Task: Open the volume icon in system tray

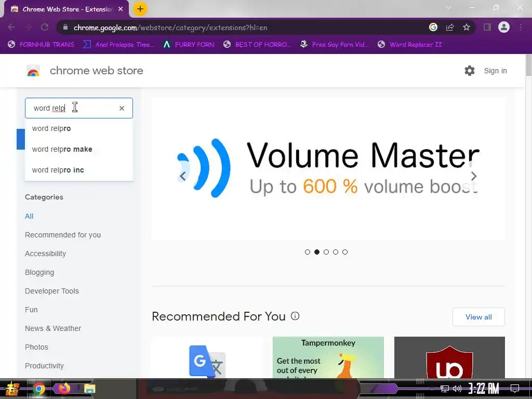Action: 457,389
